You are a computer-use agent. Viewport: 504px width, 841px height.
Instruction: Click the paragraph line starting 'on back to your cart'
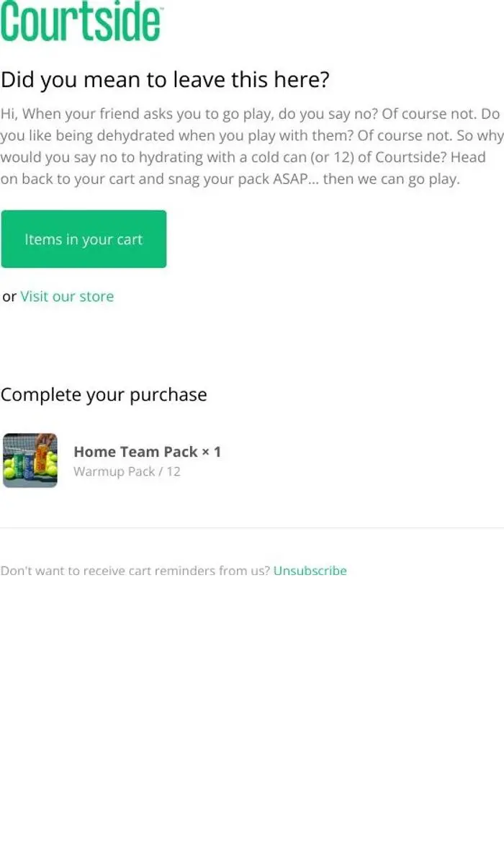click(230, 179)
